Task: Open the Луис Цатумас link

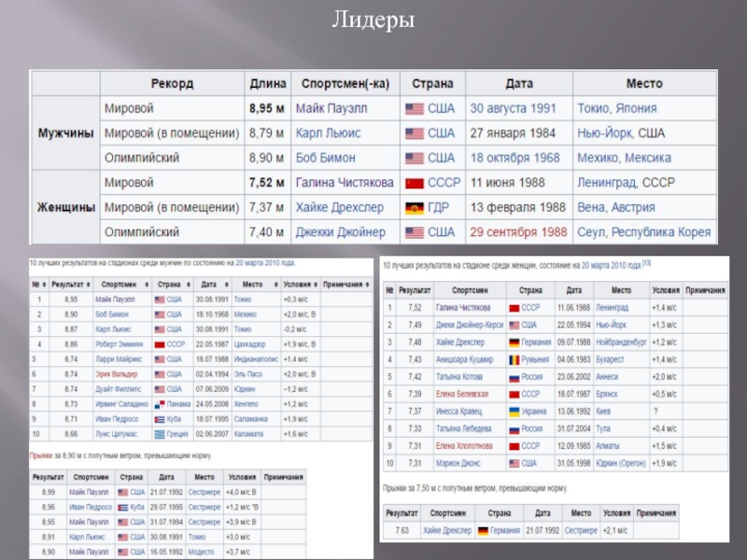Action: click(116, 434)
